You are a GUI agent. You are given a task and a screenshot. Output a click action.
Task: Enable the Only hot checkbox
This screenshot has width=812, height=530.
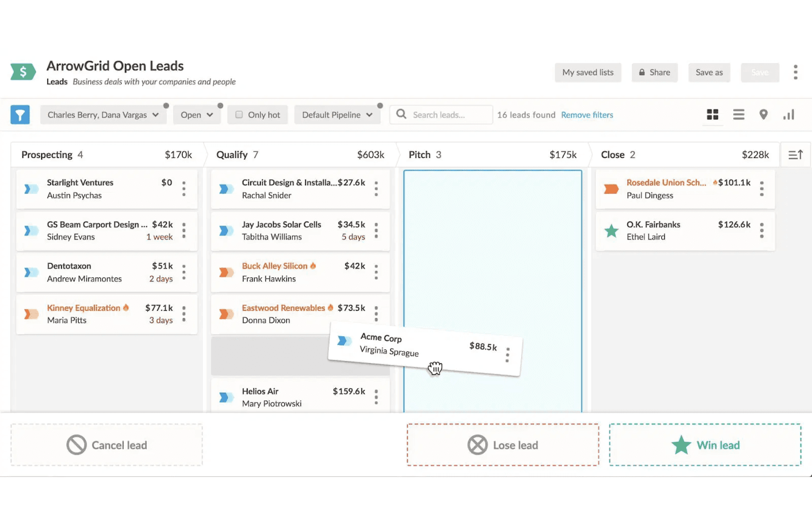(x=239, y=115)
